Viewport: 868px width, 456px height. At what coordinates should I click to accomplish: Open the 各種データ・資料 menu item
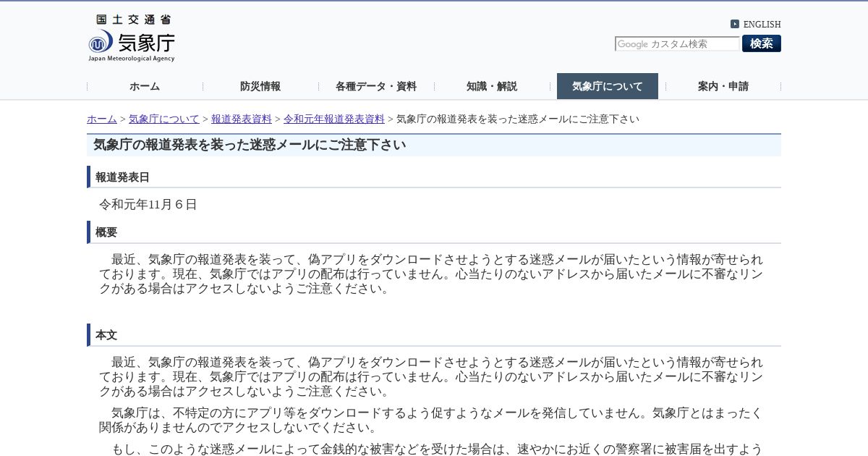[x=376, y=86]
